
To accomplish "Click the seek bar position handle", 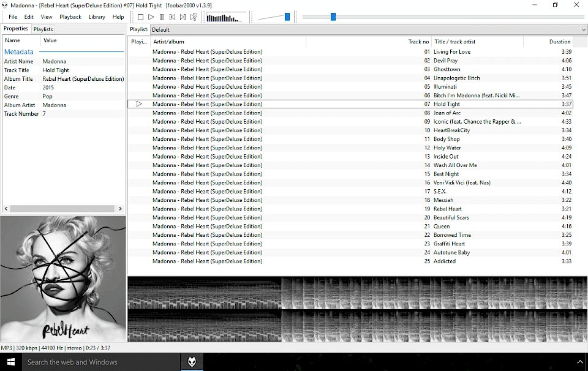I will [x=333, y=17].
